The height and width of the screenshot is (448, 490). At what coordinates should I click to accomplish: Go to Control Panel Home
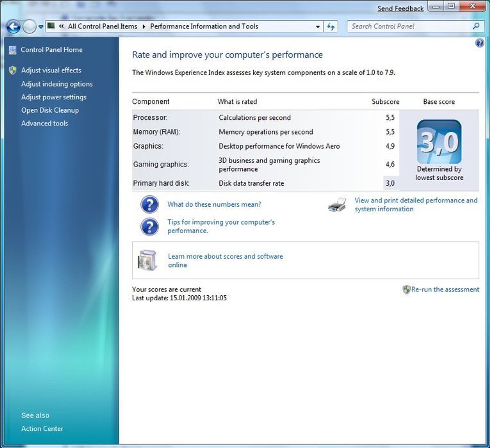(51, 50)
